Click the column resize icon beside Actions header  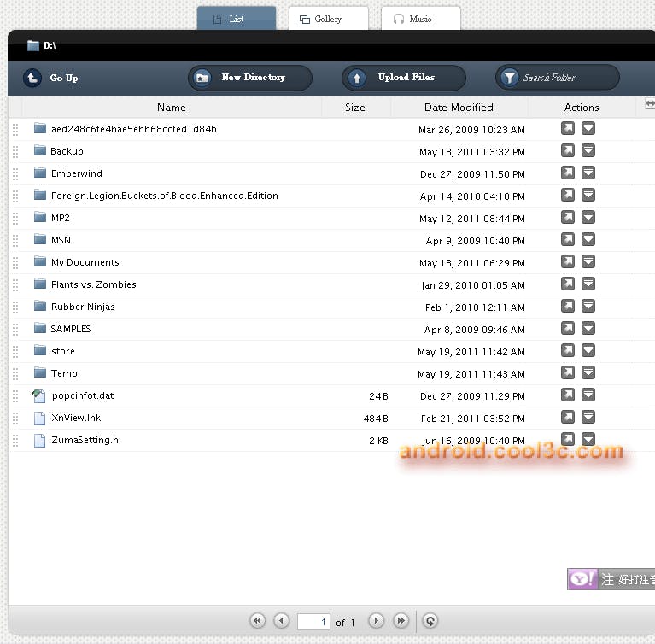650,103
